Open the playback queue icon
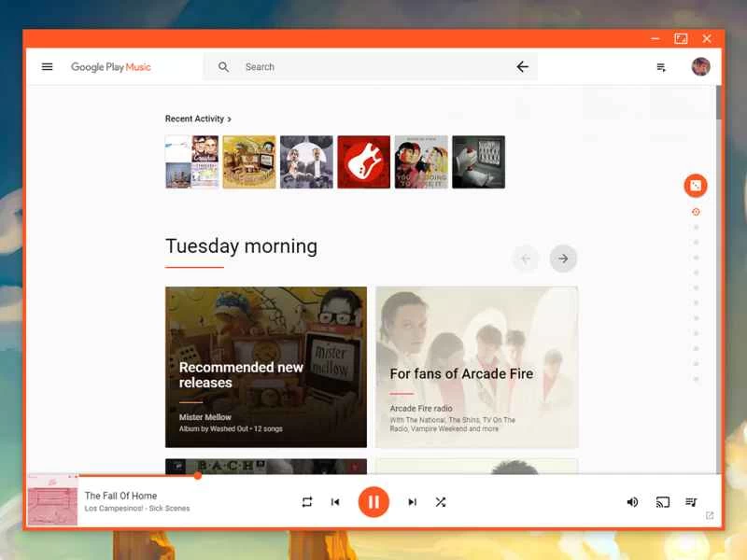Viewport: 747px width, 560px height. pyautogui.click(x=691, y=502)
